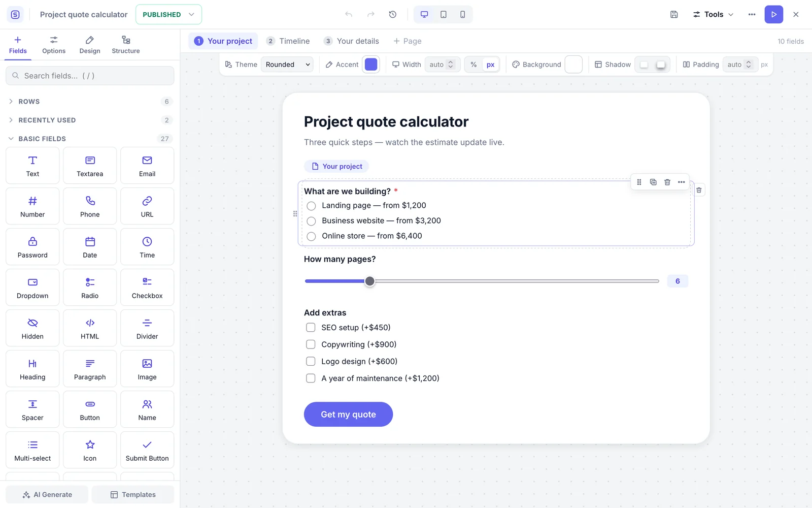Select Landing page radio option

point(311,206)
